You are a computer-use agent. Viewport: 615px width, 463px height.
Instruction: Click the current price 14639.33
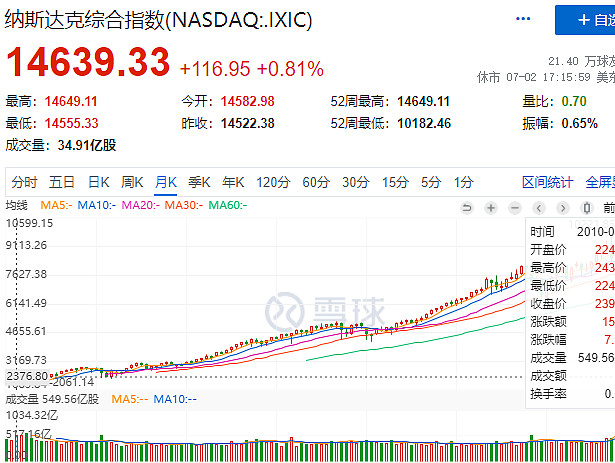click(x=88, y=62)
